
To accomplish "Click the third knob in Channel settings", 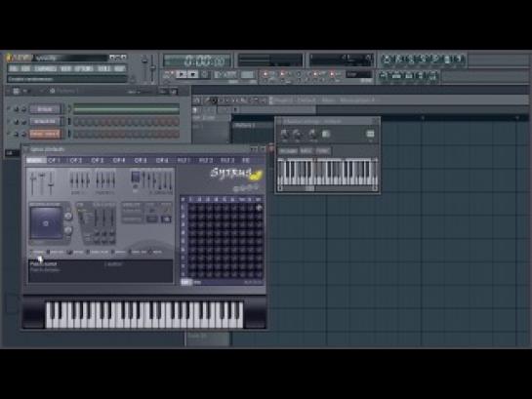I will [x=312, y=135].
